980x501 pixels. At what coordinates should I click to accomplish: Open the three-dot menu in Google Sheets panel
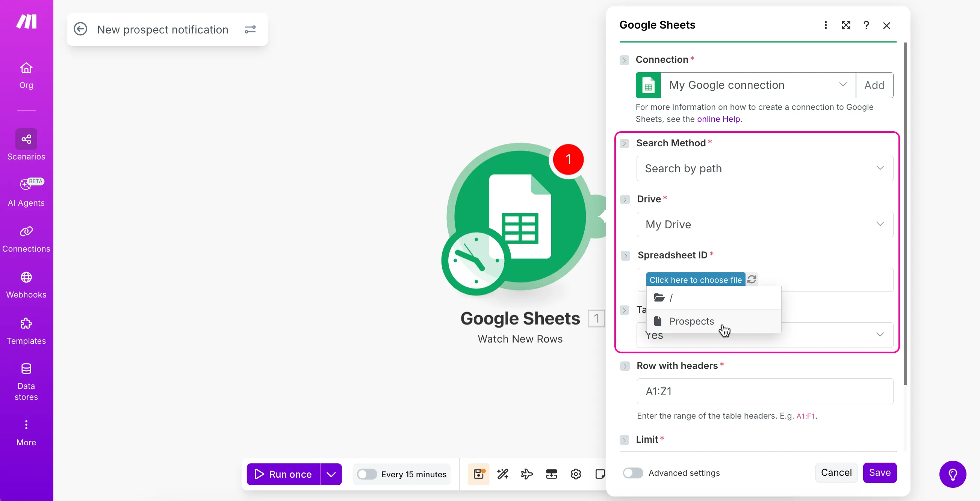tap(826, 25)
